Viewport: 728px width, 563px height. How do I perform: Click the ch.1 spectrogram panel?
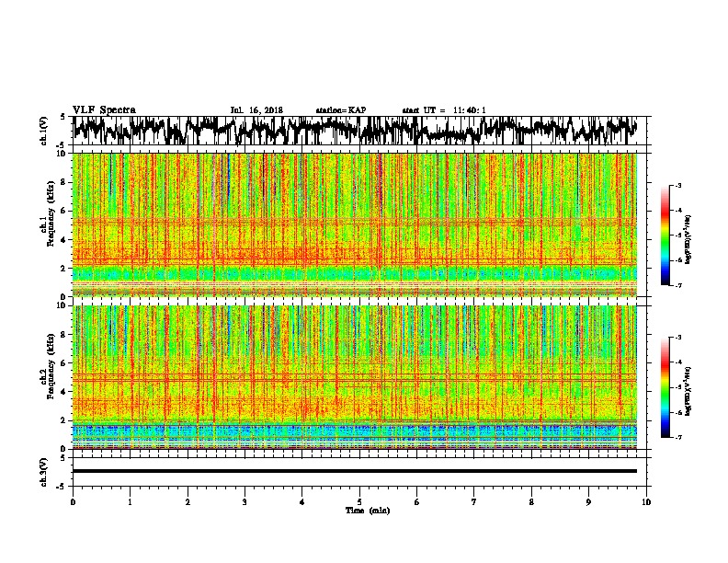tap(355, 224)
